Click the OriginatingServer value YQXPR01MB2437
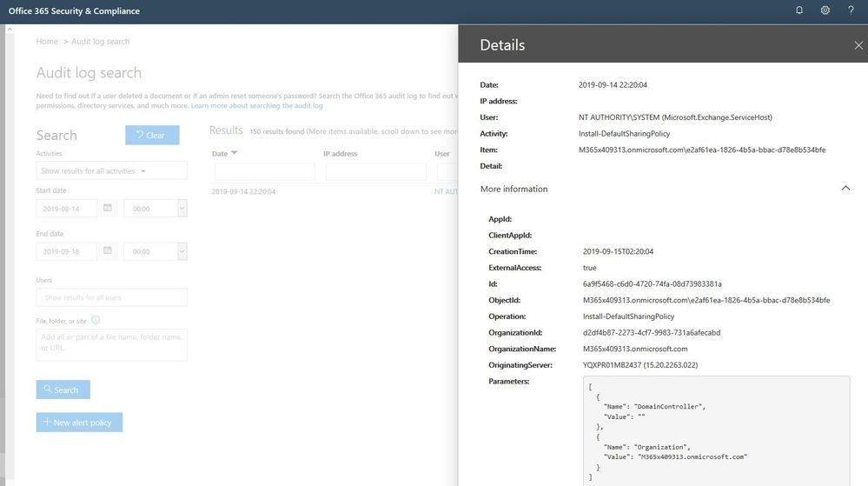 (640, 364)
